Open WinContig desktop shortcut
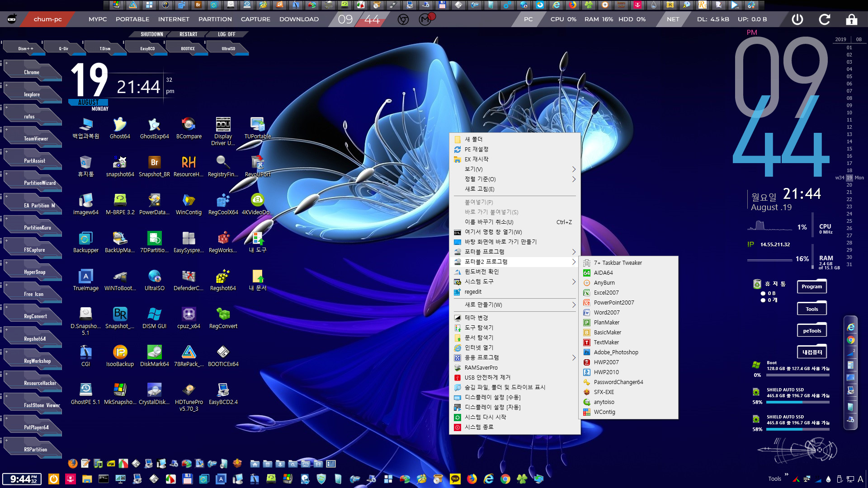This screenshot has width=868, height=488. click(189, 204)
